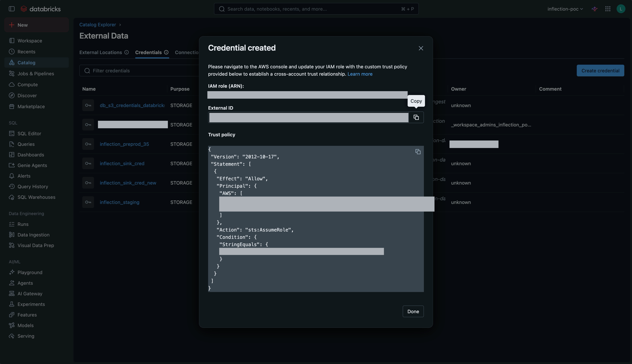Click the New button
This screenshot has height=364, width=632.
(37, 25)
